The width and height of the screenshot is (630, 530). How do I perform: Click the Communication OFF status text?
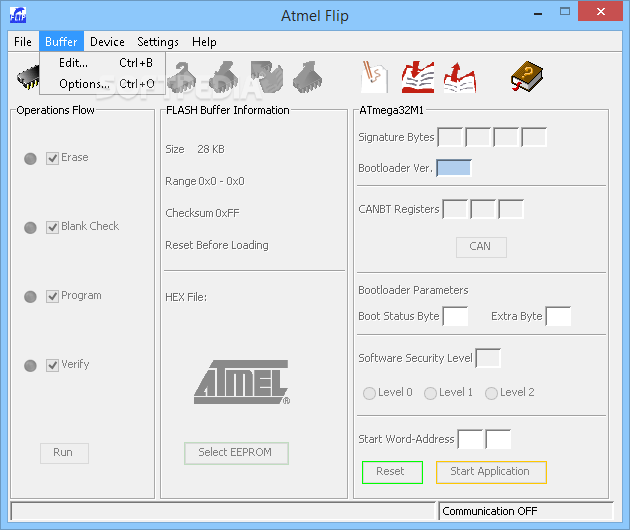click(x=489, y=511)
